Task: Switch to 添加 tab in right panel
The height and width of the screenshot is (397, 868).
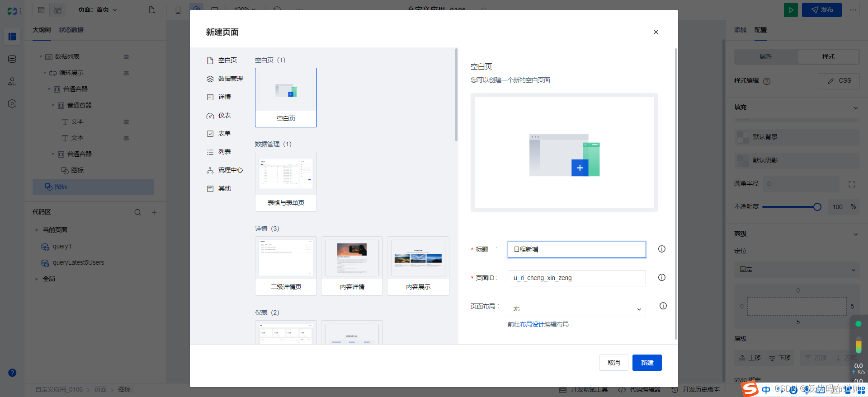Action: pyautogui.click(x=740, y=30)
